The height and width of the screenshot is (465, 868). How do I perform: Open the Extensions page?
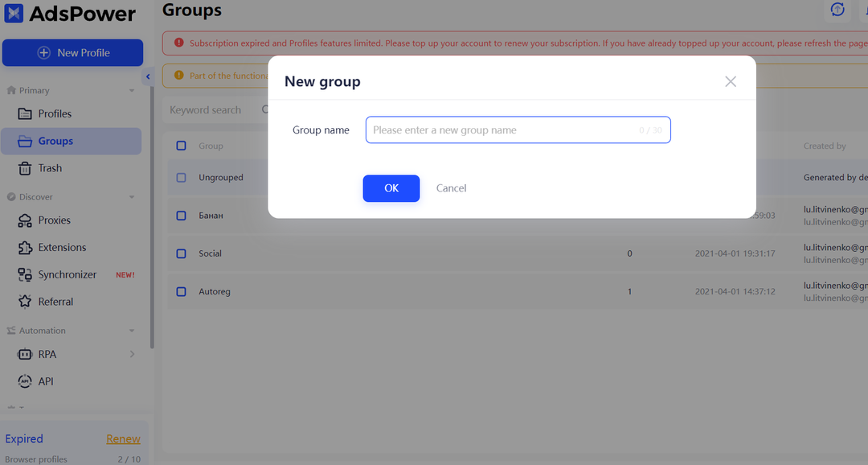(71, 247)
